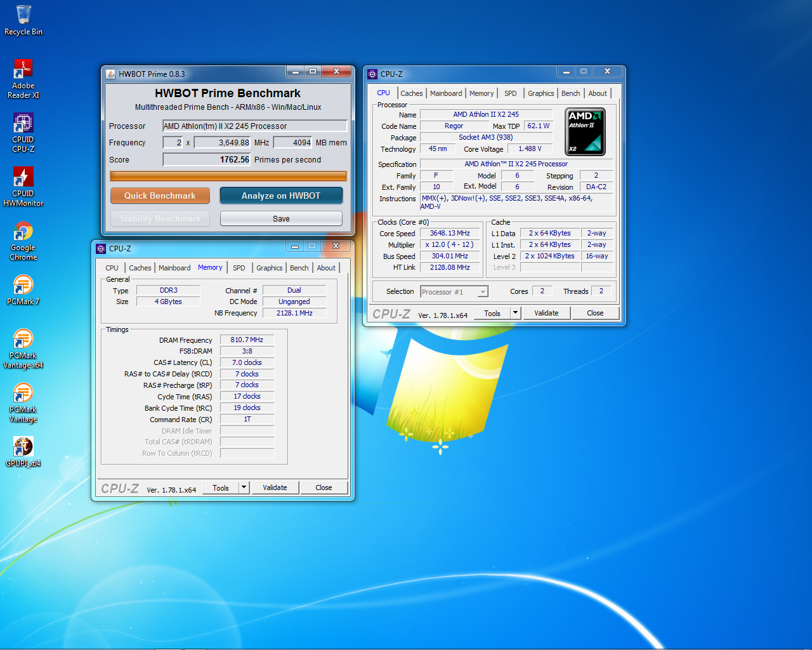Image resolution: width=812 pixels, height=650 pixels.
Task: Open the Recycle Bin desktop icon
Action: [23, 20]
